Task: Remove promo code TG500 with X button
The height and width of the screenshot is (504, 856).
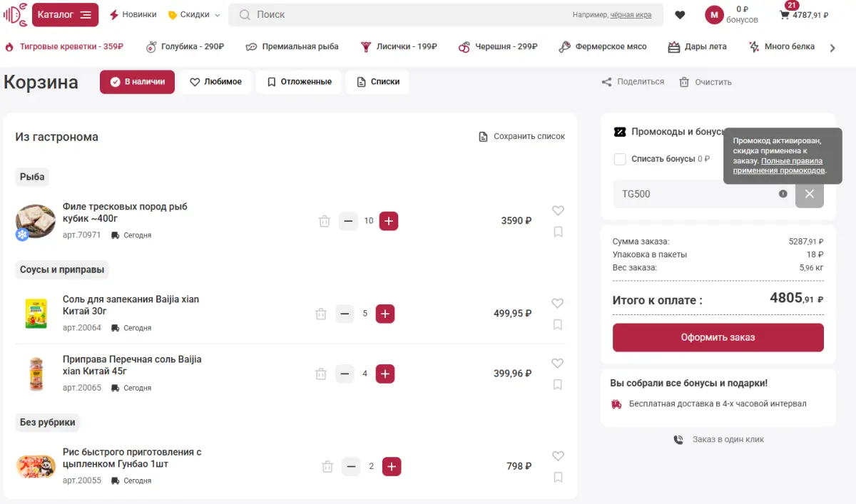Action: (810, 194)
